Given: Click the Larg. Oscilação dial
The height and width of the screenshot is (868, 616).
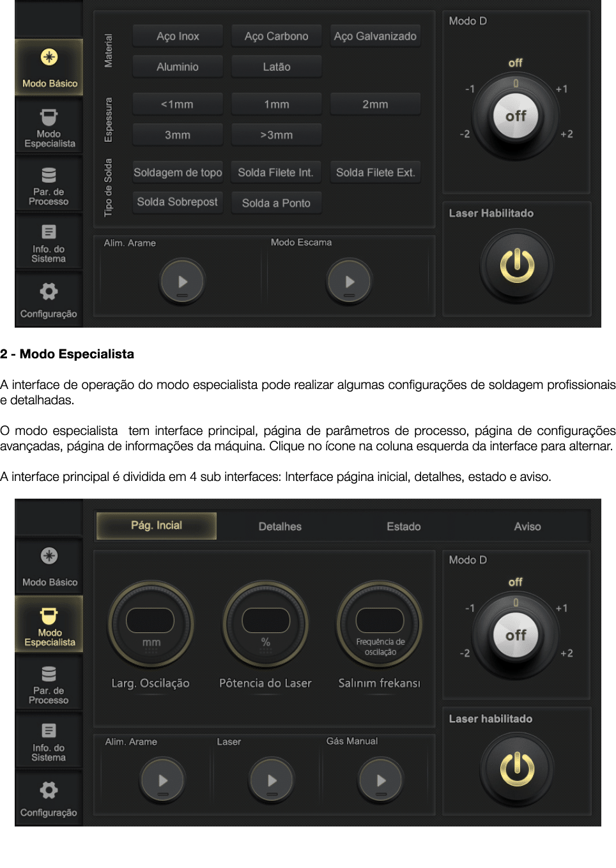Looking at the screenshot, I should point(150,623).
